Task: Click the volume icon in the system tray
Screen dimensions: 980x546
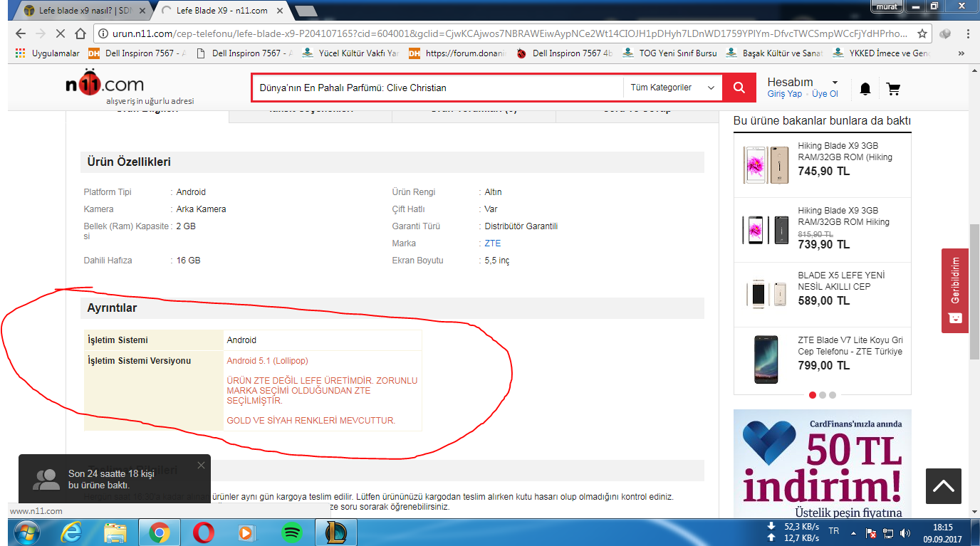Action: tap(905, 533)
